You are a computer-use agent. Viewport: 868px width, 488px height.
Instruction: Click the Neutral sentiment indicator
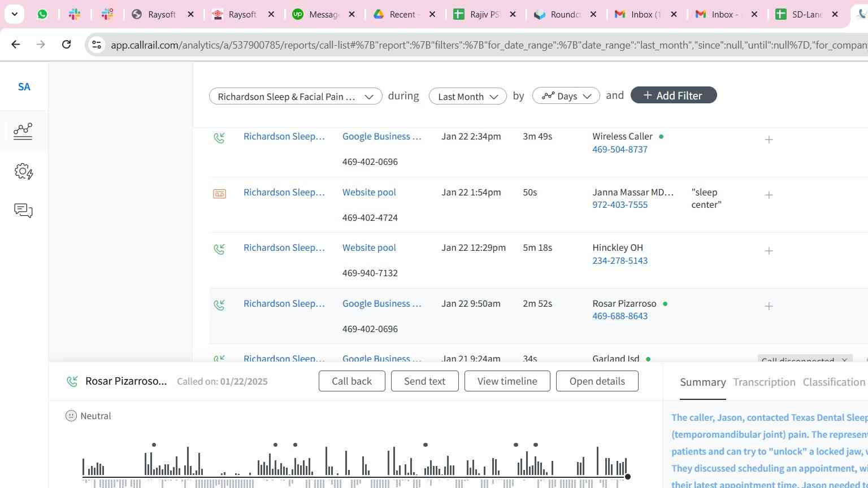(88, 416)
